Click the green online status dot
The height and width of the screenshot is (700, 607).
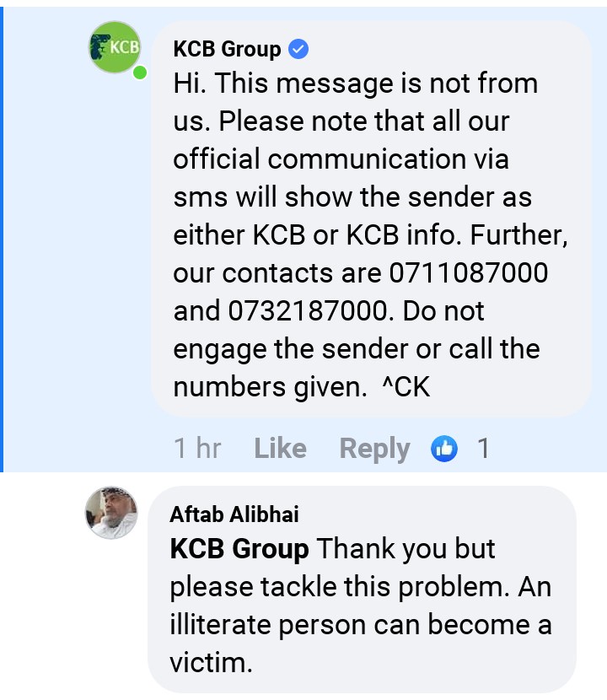[x=140, y=73]
